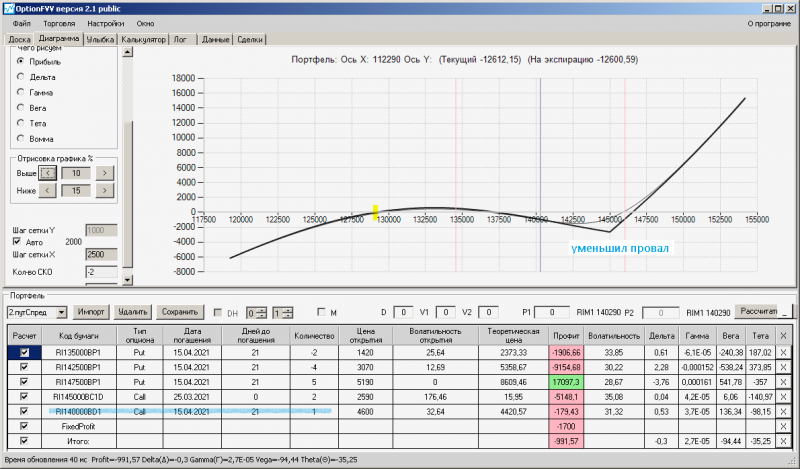This screenshot has width=800, height=469.
Task: Toggle the M checkbox
Action: [321, 312]
